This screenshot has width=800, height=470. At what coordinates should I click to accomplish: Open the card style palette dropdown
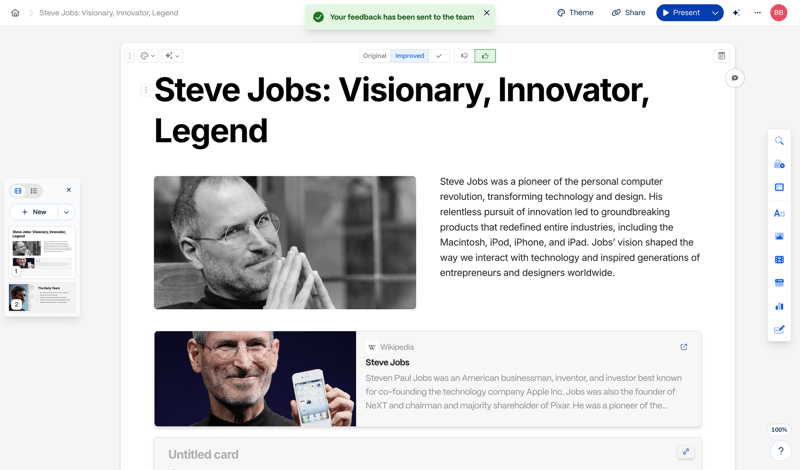[x=148, y=56]
